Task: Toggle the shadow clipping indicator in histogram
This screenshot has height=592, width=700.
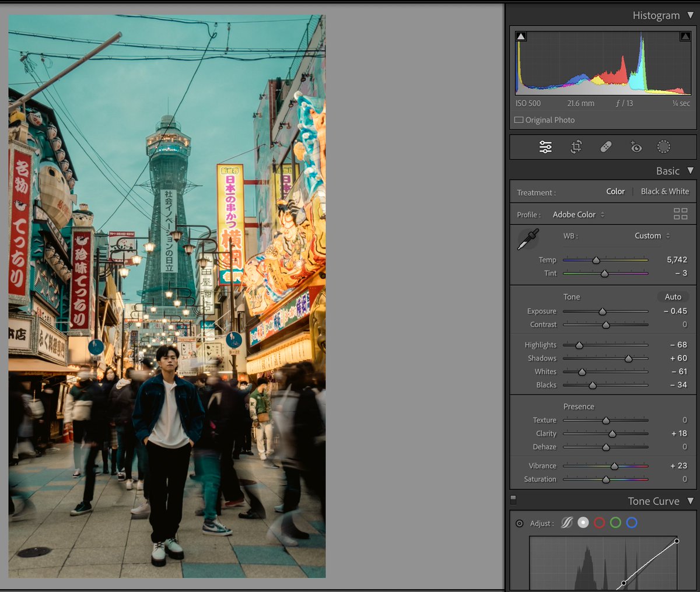Action: click(x=521, y=37)
